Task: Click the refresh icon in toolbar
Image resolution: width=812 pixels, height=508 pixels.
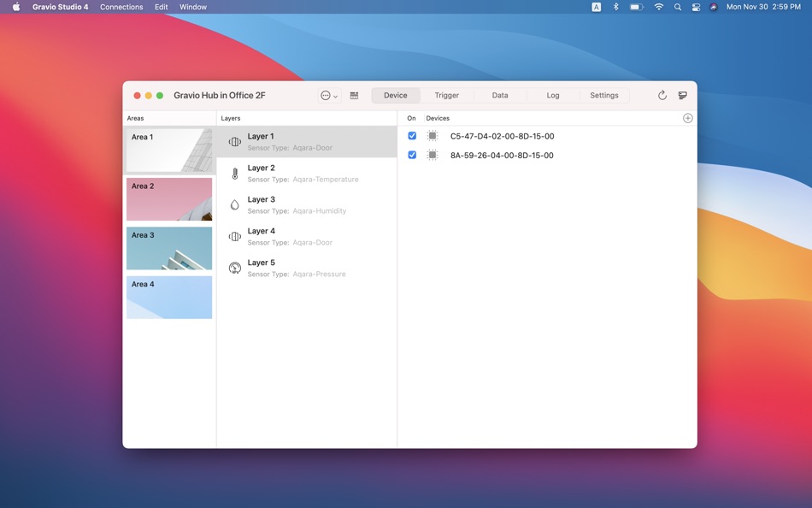Action: [662, 96]
